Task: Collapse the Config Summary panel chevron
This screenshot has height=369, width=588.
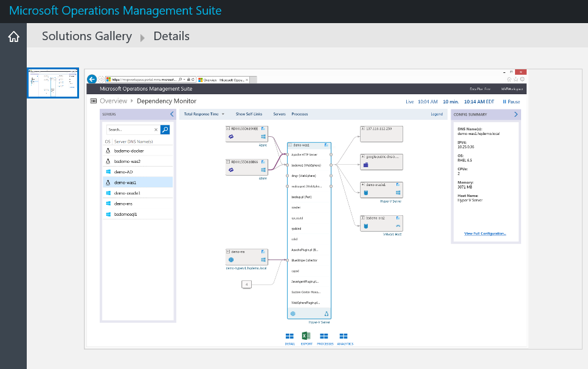Action: pos(516,114)
